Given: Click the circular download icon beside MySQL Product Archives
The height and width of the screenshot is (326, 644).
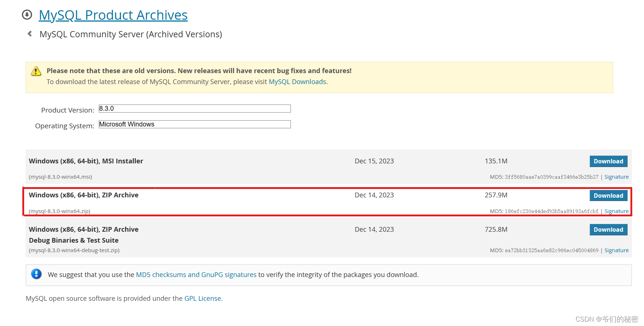Looking at the screenshot, I should (27, 15).
